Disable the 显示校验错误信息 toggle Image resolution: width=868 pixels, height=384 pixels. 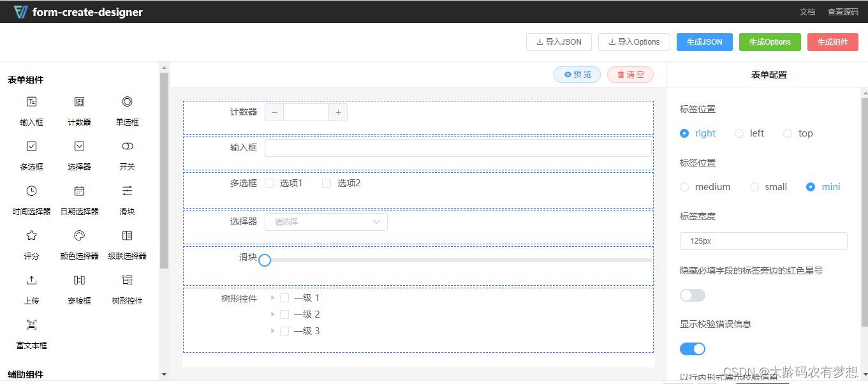693,348
